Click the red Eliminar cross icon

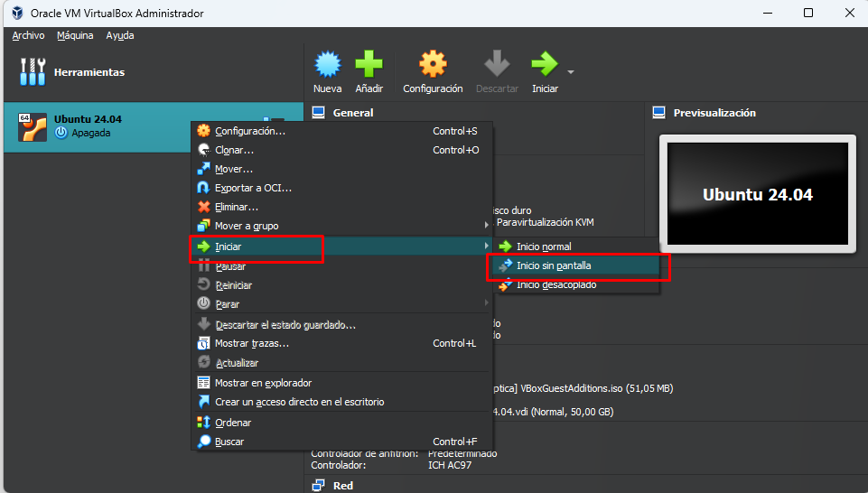(204, 207)
